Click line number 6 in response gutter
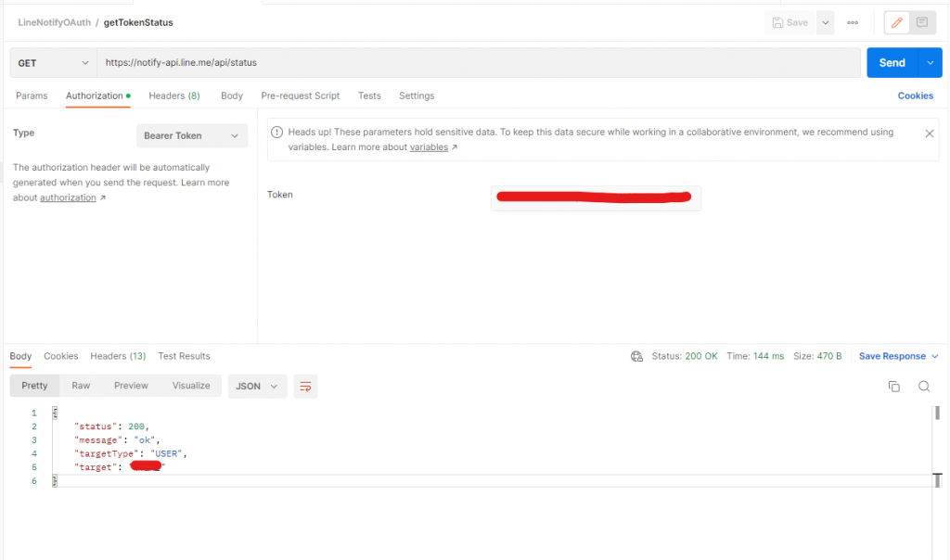Screen dimensions: 950x560 click(34, 480)
